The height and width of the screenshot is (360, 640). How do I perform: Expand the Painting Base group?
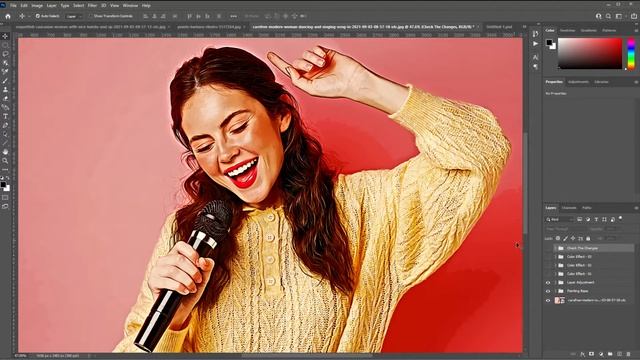point(555,291)
